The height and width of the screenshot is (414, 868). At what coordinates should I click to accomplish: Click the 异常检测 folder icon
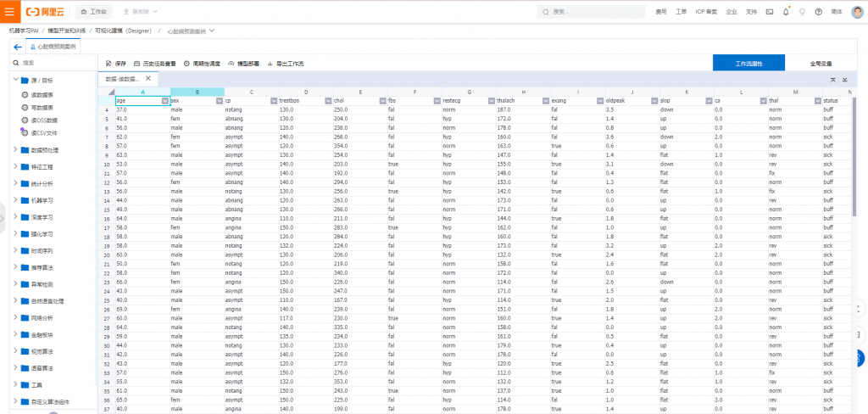click(x=25, y=284)
